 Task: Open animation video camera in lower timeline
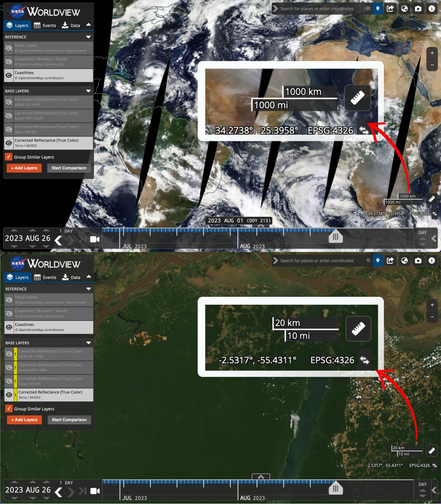tap(95, 491)
